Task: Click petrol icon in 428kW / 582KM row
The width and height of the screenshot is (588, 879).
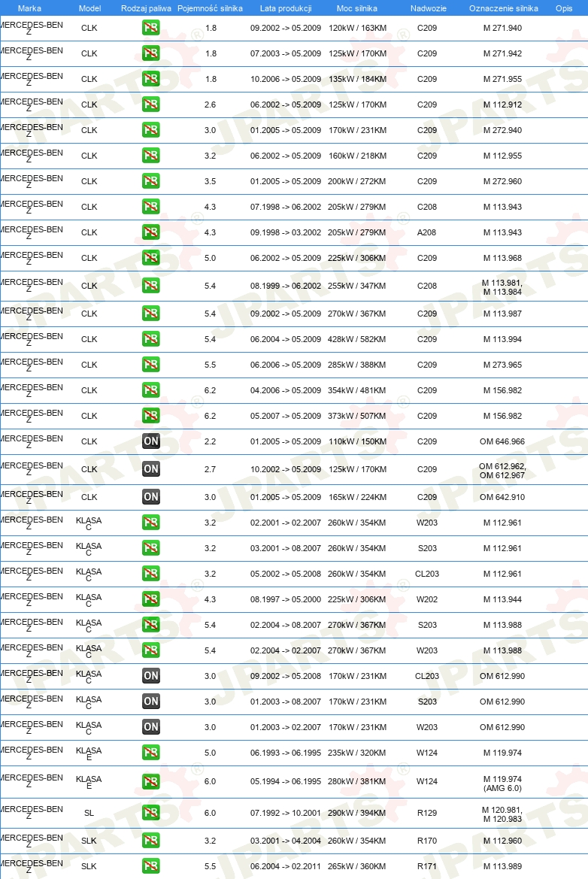Action: (x=151, y=339)
